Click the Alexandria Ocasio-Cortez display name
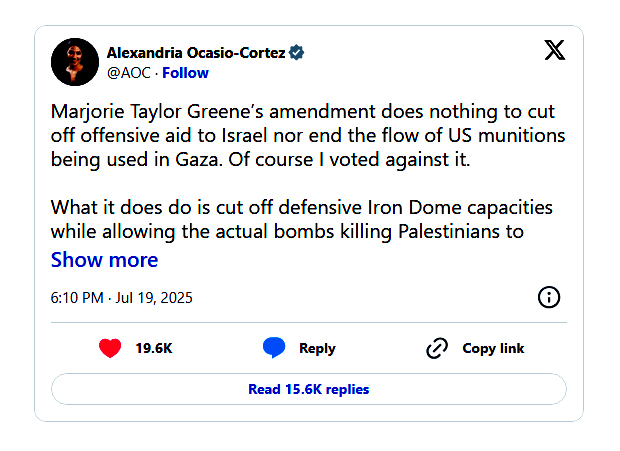 pos(196,52)
